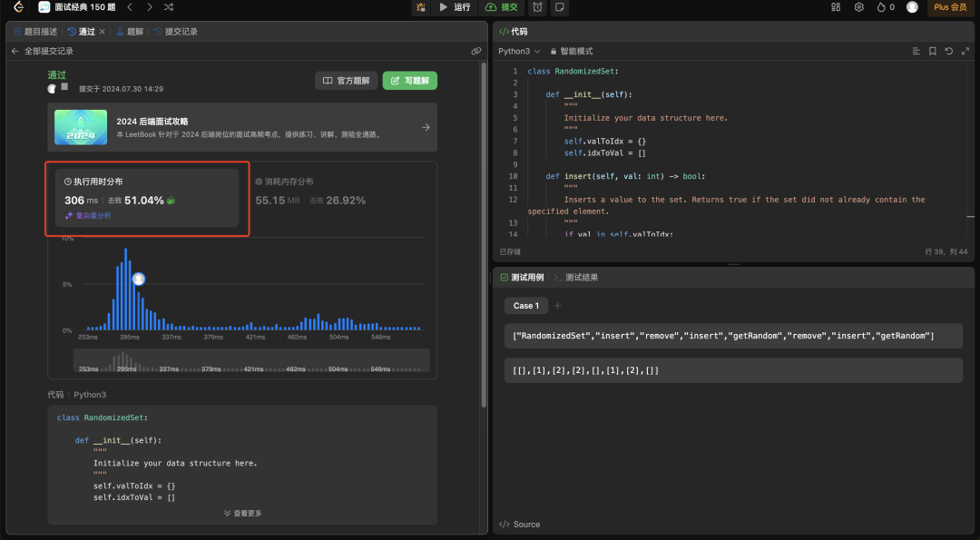
Task: Open the sticky note icon
Action: (560, 7)
